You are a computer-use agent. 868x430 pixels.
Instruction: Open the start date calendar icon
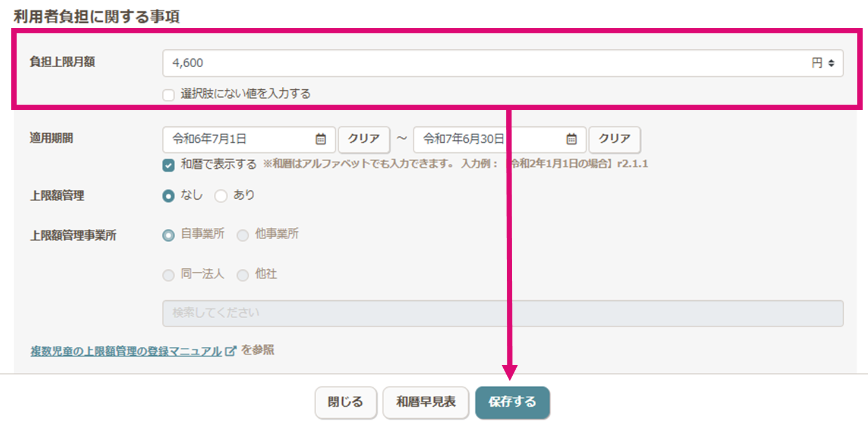tap(321, 139)
